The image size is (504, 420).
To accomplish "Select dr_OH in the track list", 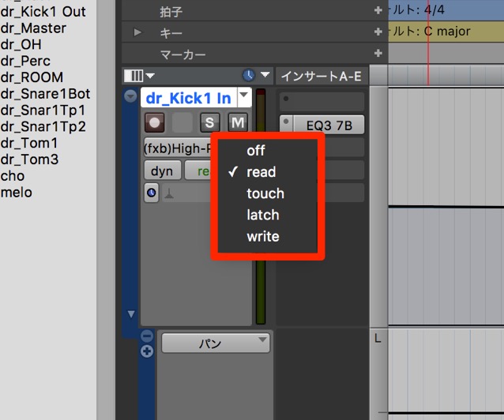I will 21,45.
